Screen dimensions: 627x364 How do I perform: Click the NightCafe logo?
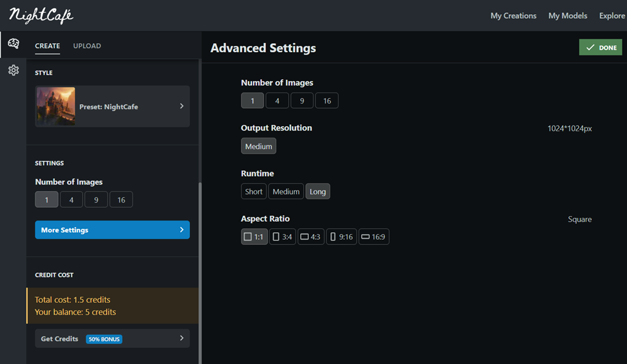click(x=41, y=15)
